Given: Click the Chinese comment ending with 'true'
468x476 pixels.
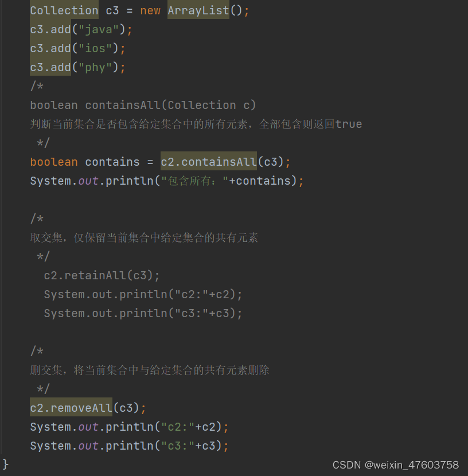Looking at the screenshot, I should pyautogui.click(x=196, y=124).
